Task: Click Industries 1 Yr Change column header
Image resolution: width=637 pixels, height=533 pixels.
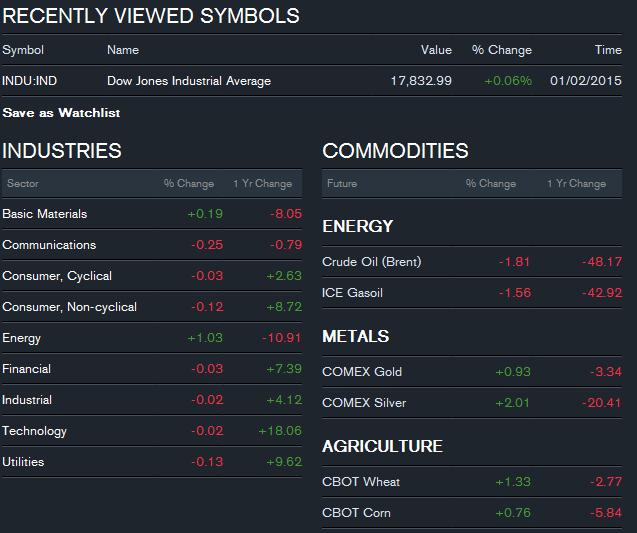Action: (263, 184)
